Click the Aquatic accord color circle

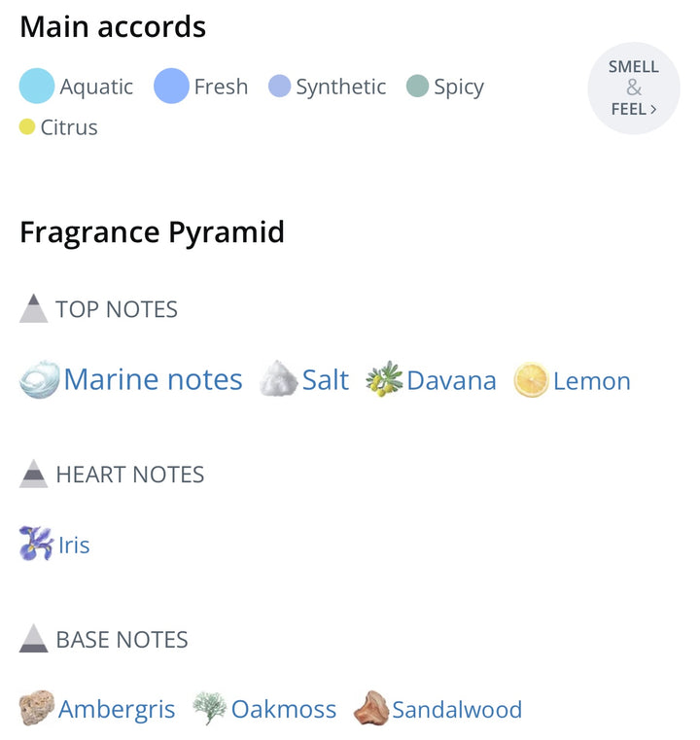[x=37, y=86]
